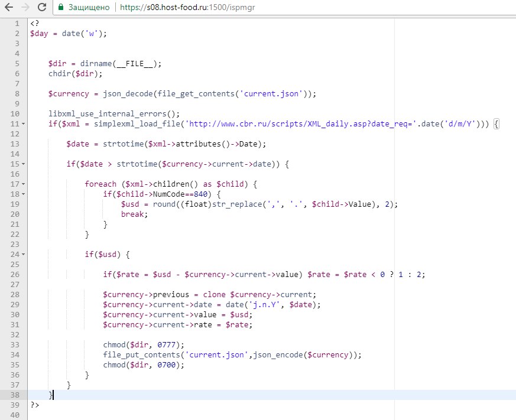Click the cbr.ru XML_daily.asp URL string
The width and height of the screenshot is (516, 420).
301,124
